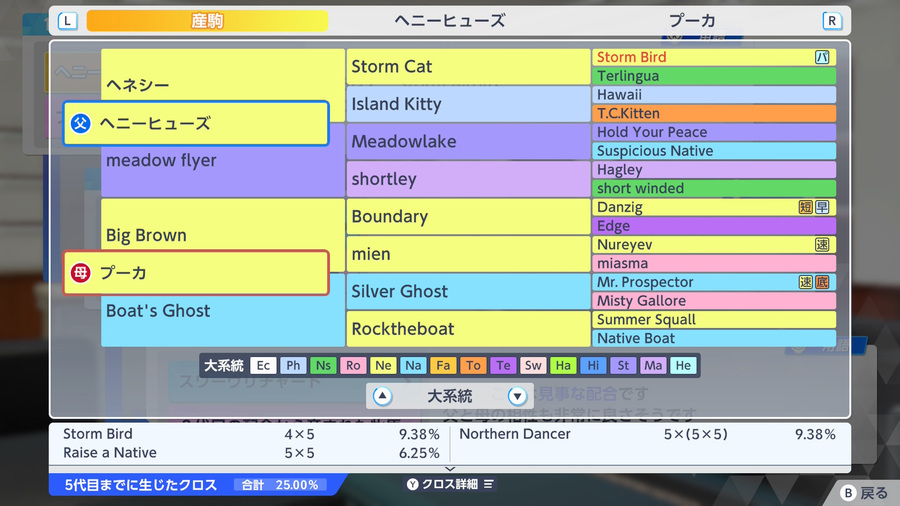
Task: Click the R shoulder button icon
Action: click(x=832, y=21)
